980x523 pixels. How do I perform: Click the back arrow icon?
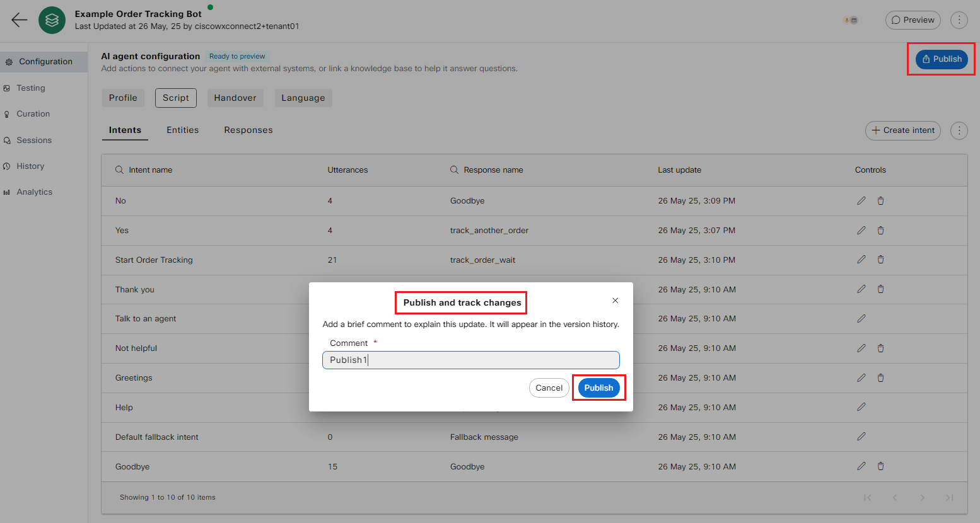[20, 20]
